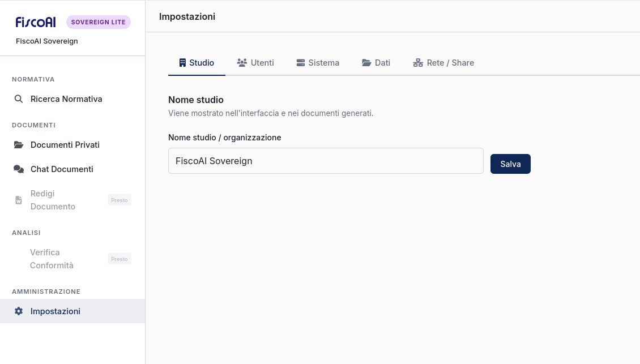Click the Presto badge next to Redigi Documento
640x364 pixels.
119,200
